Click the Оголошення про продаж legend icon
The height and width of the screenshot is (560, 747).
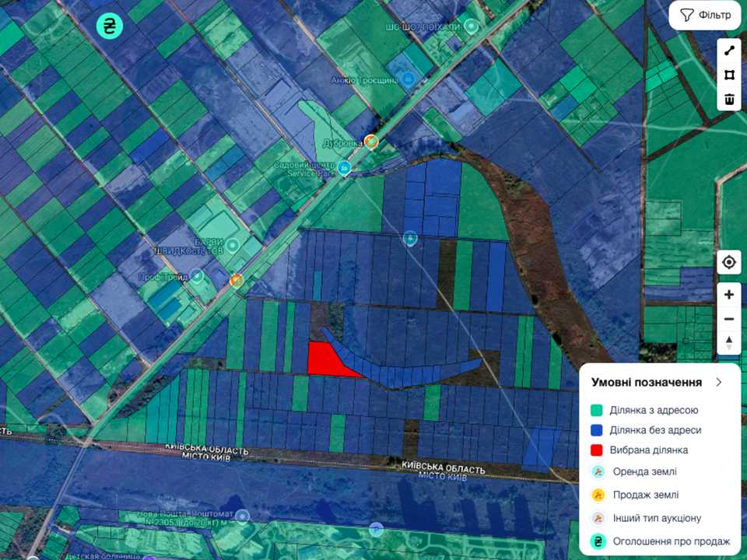pyautogui.click(x=598, y=541)
